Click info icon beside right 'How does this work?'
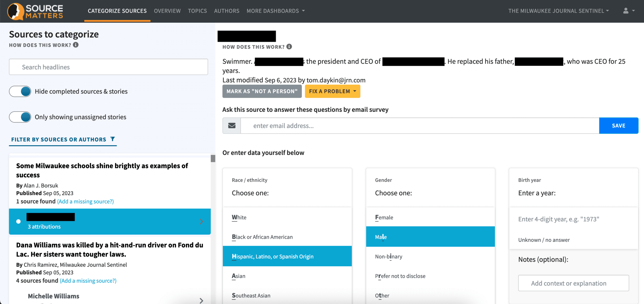The image size is (644, 304). [x=289, y=47]
